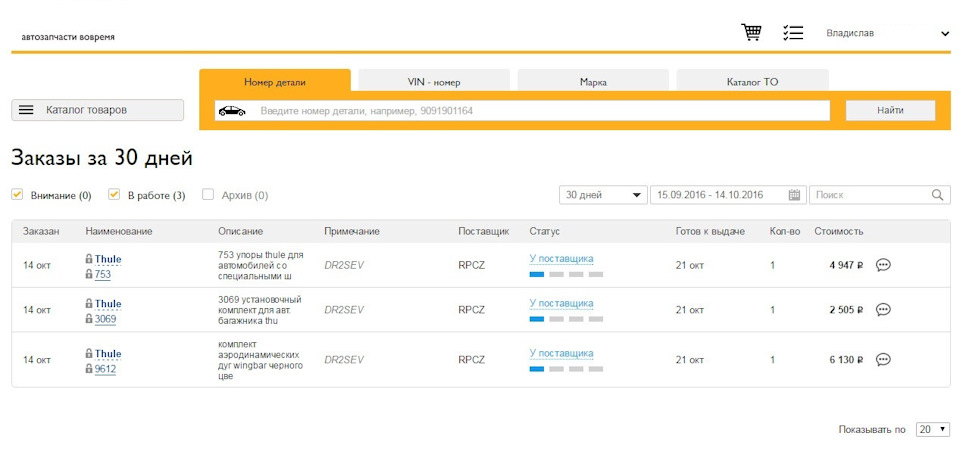Click the Поставщик column header

coord(484,231)
